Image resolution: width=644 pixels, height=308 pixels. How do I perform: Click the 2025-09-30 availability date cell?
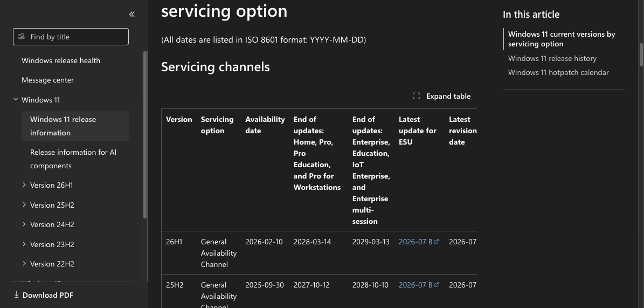coord(265,285)
